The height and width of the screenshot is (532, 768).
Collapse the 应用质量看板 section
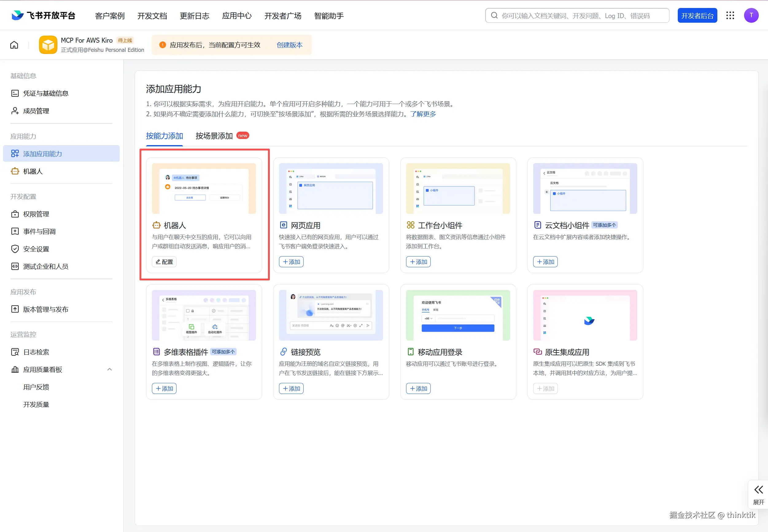point(109,369)
